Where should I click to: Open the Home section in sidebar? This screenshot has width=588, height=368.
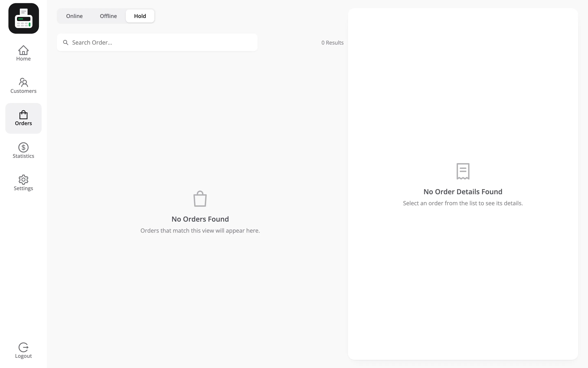pyautogui.click(x=23, y=53)
